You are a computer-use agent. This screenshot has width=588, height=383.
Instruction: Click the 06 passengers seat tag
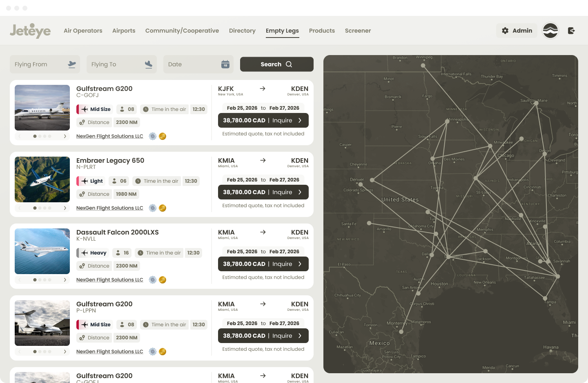point(119,181)
